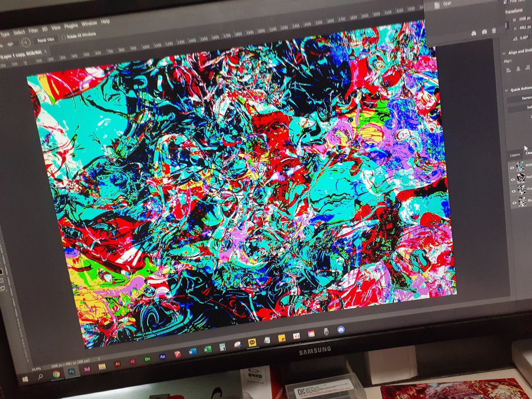Image resolution: width=532 pixels, height=399 pixels.
Task: Enable the Rotate All Windows checkbox
Action: [x=64, y=37]
